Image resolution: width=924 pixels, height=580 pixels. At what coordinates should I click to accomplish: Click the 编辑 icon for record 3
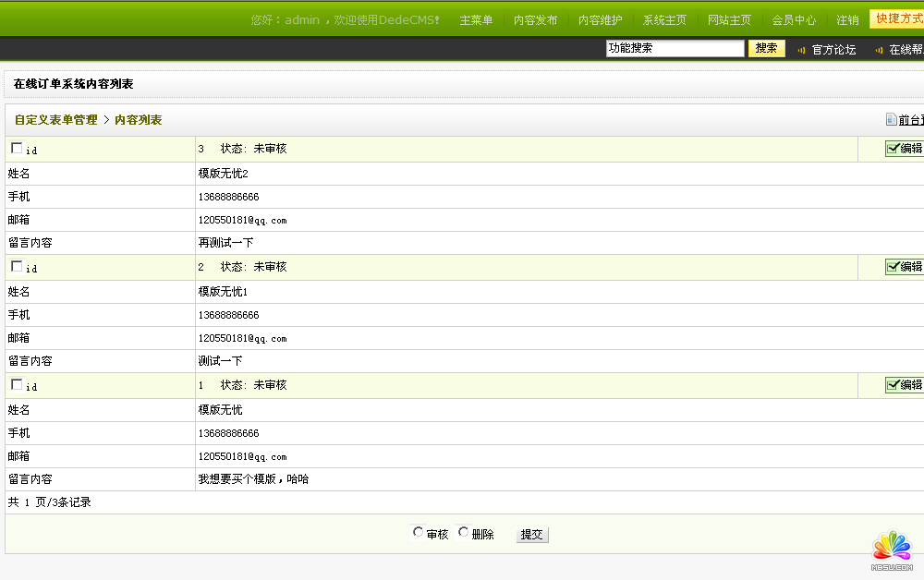pos(894,149)
